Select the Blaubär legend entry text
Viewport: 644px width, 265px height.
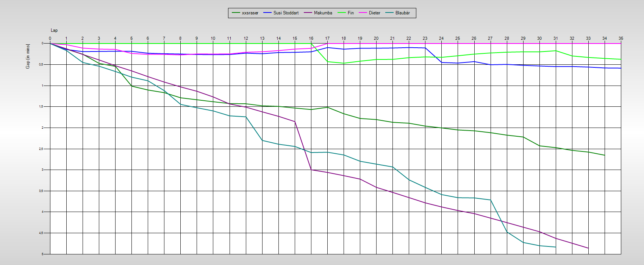[x=402, y=13]
